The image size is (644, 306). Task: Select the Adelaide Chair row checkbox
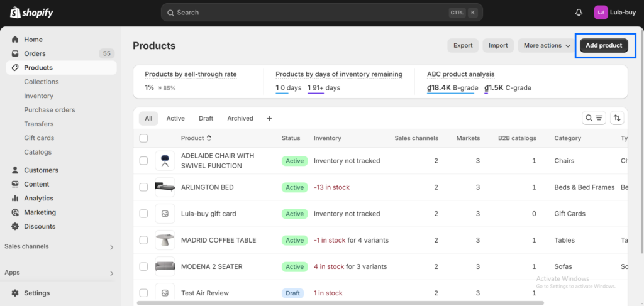pos(143,161)
